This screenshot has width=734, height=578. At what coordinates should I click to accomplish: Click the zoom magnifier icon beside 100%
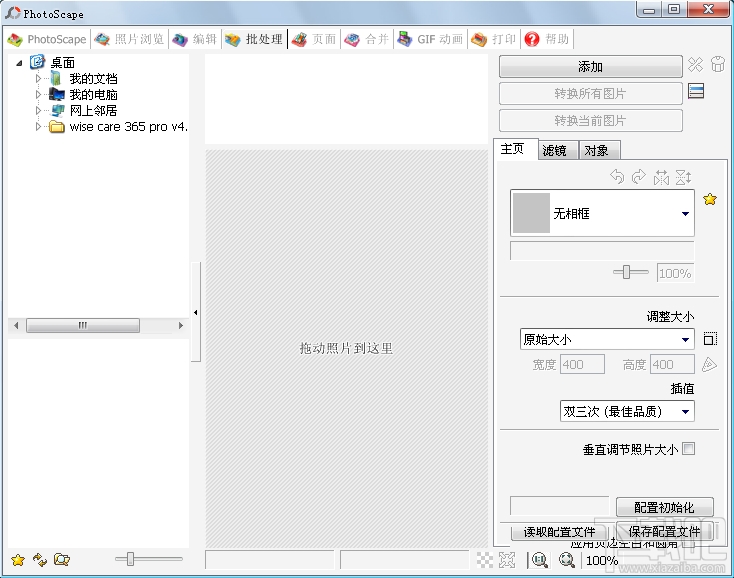tap(567, 560)
